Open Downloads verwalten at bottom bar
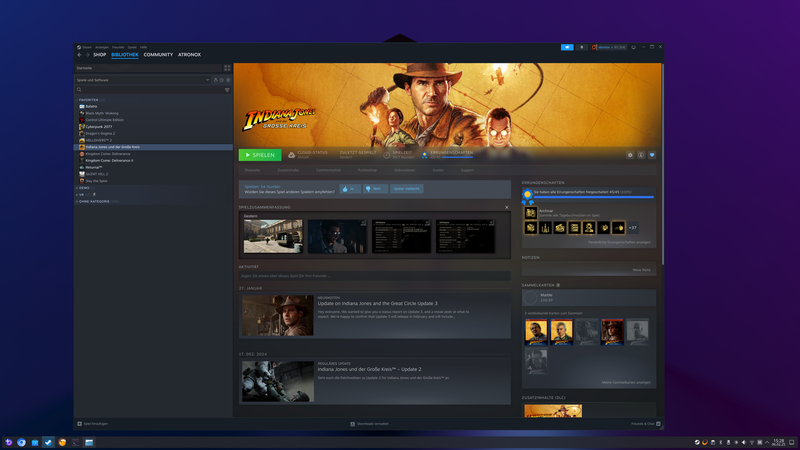The width and height of the screenshot is (800, 450). tap(369, 423)
